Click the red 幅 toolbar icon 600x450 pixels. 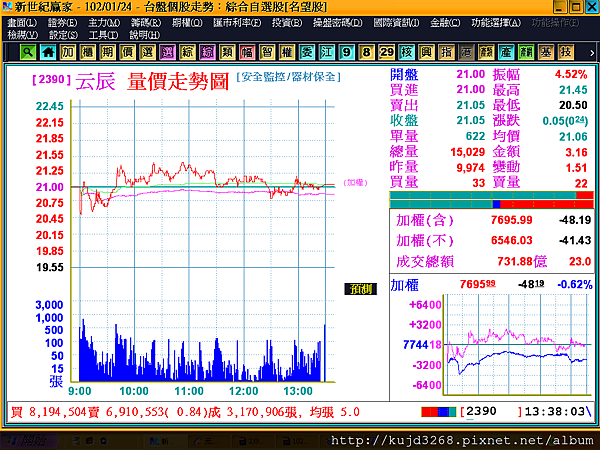click(247, 52)
